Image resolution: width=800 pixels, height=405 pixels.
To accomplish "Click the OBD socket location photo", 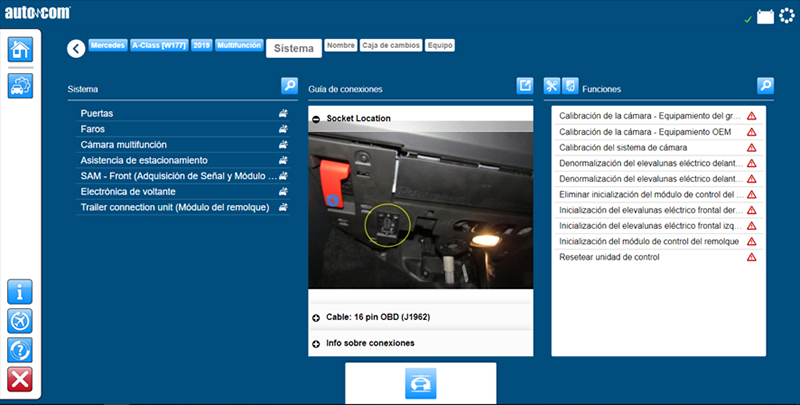I will [x=421, y=210].
